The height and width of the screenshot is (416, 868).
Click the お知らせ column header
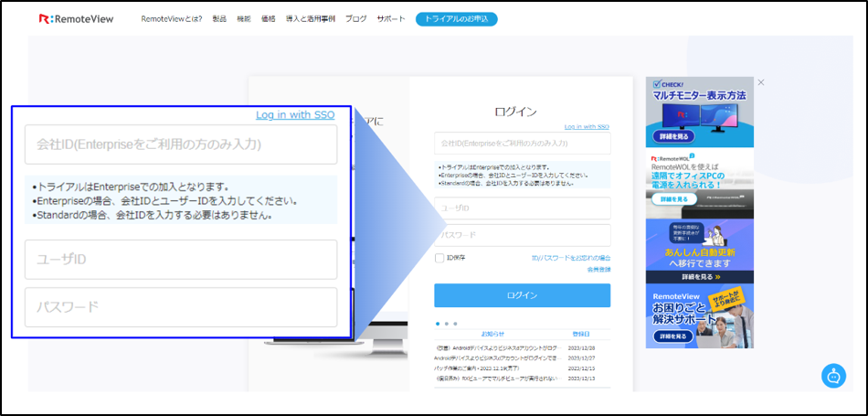492,335
